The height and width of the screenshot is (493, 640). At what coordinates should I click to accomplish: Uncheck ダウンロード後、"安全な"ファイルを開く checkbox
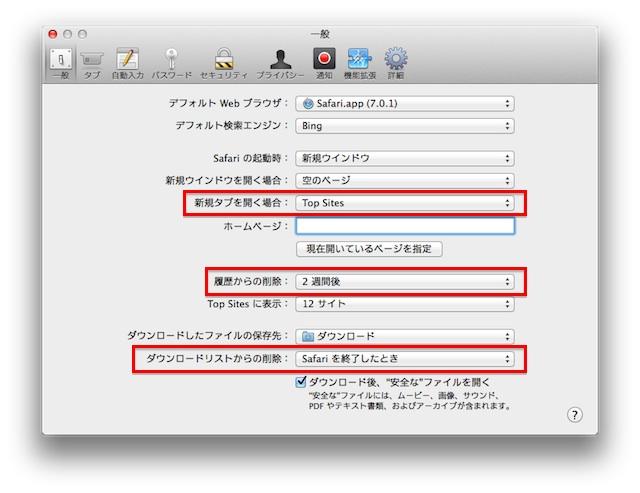point(301,382)
